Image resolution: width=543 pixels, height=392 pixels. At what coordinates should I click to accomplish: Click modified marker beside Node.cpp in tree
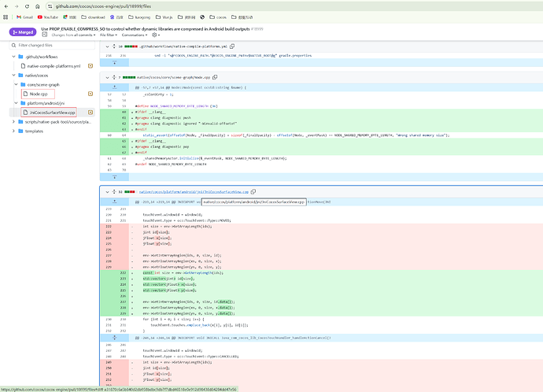[90, 94]
